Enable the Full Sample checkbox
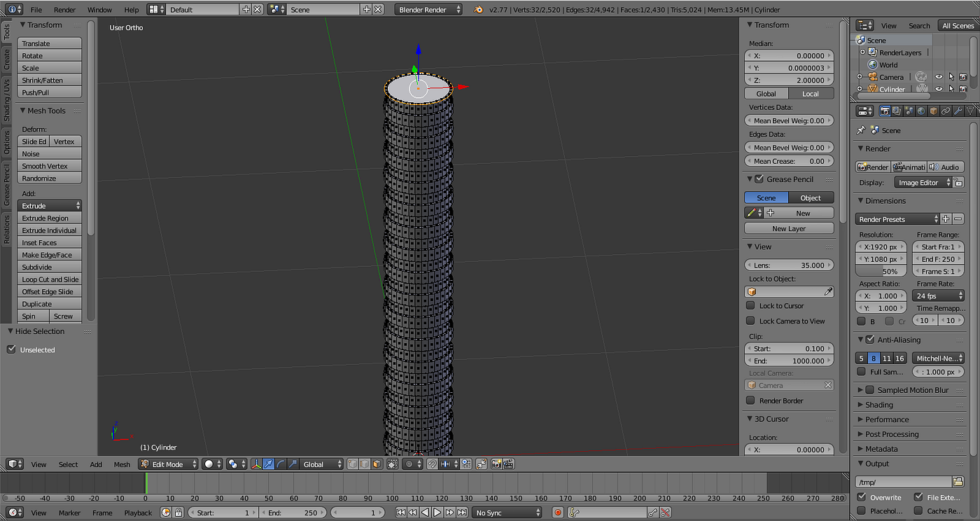This screenshot has height=521, width=980. (862, 372)
